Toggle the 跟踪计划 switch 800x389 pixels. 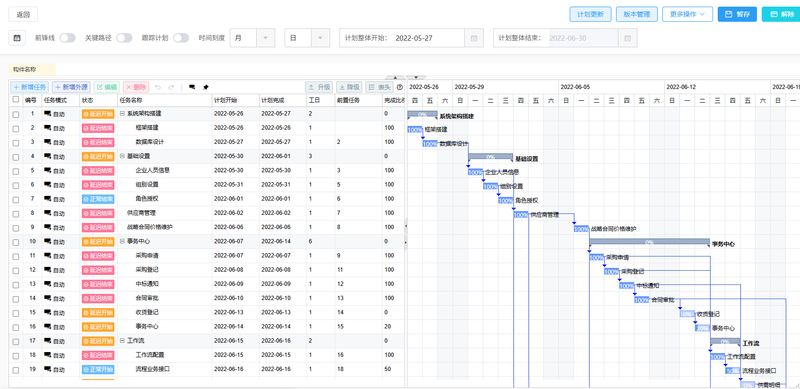click(181, 38)
